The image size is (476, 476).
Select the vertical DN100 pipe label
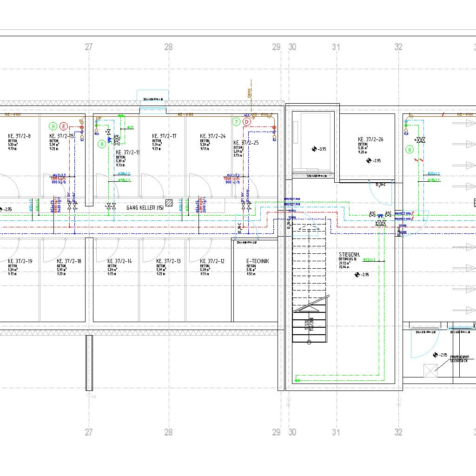[x=249, y=93]
